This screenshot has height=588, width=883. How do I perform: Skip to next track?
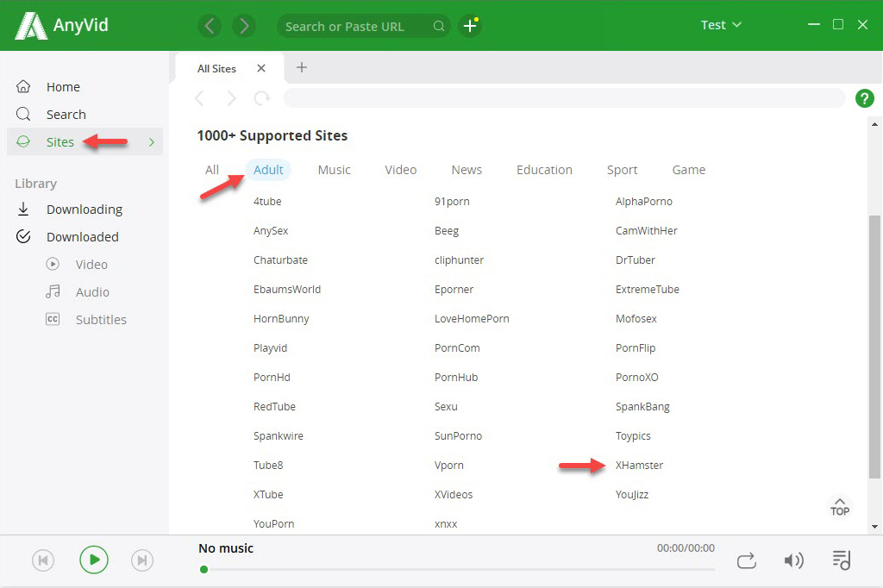click(x=142, y=560)
